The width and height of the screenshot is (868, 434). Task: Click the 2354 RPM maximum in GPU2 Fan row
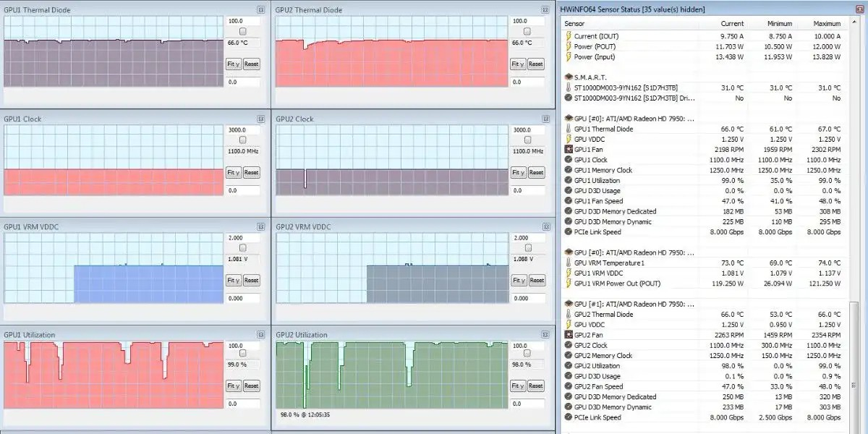pos(825,335)
